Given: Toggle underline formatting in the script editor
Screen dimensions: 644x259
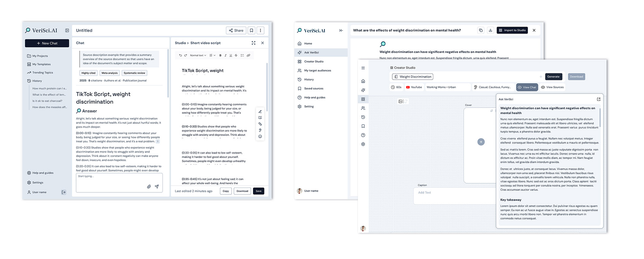Looking at the screenshot, I should [x=231, y=56].
